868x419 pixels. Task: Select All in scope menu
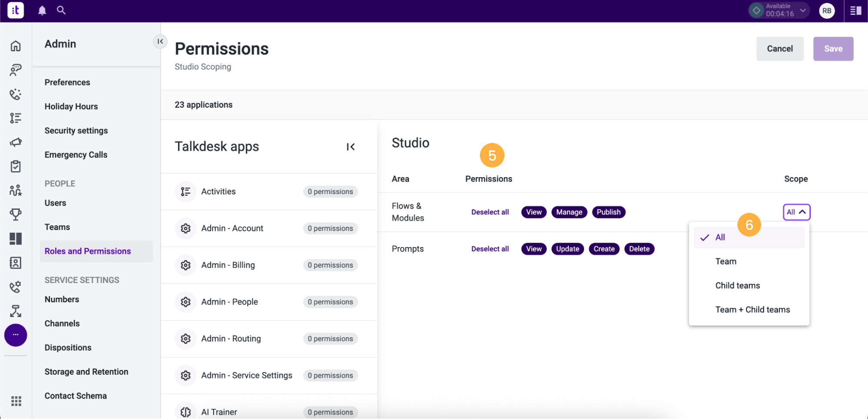(x=749, y=238)
